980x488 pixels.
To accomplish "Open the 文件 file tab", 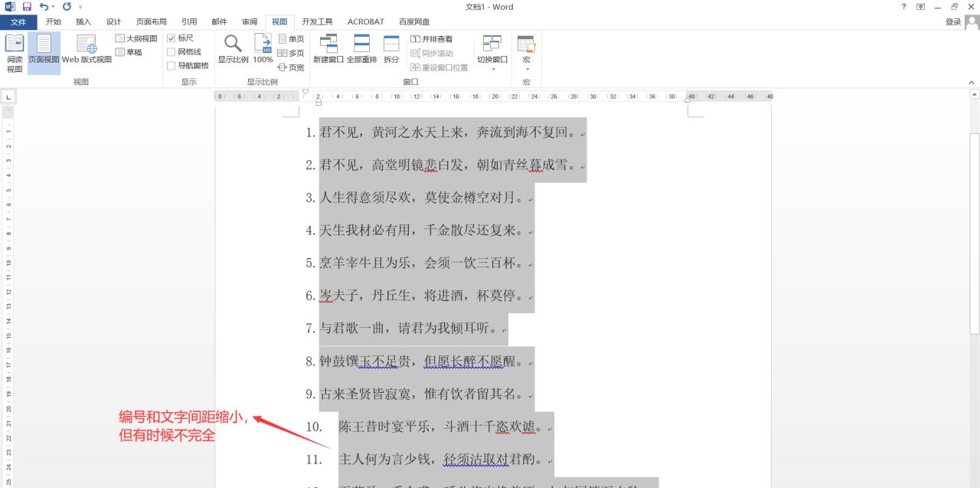I will 18,21.
